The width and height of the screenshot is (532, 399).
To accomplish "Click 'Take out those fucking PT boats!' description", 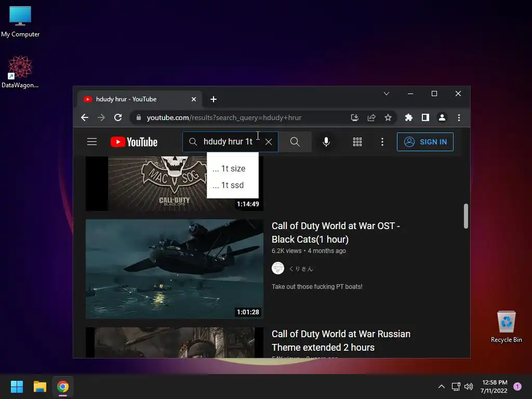I will pyautogui.click(x=317, y=287).
